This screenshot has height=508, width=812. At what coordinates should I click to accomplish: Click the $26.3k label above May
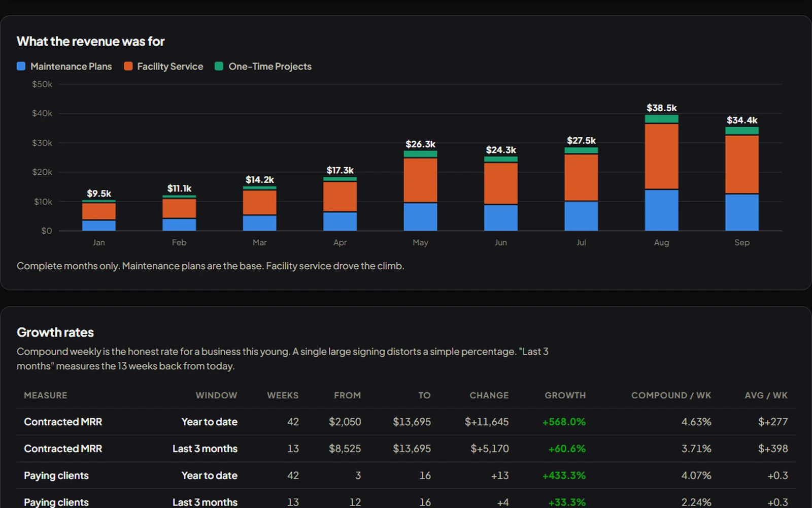420,144
